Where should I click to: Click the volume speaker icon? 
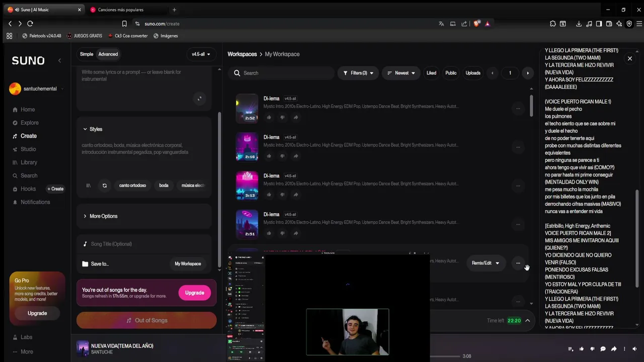(x=635, y=349)
